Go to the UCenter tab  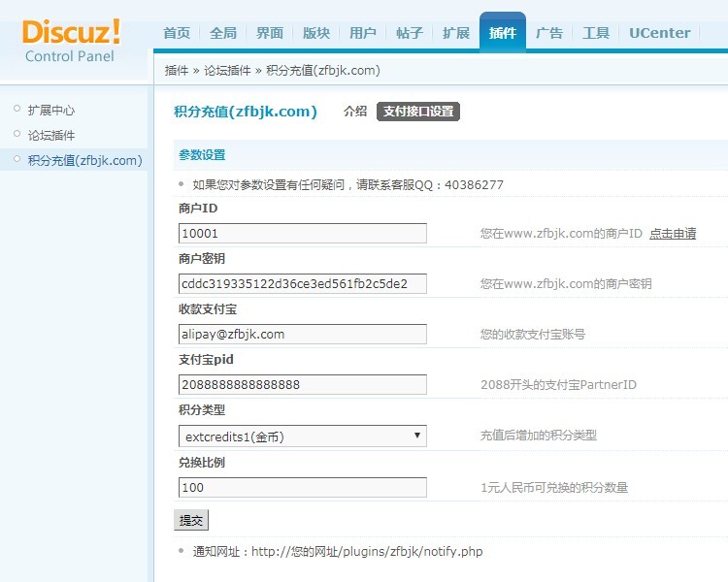660,33
